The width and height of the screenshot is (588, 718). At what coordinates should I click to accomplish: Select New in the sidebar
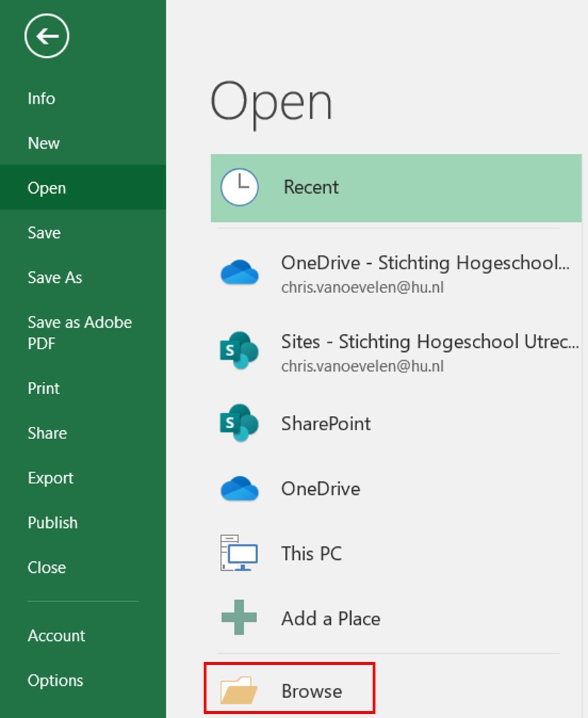pos(44,143)
